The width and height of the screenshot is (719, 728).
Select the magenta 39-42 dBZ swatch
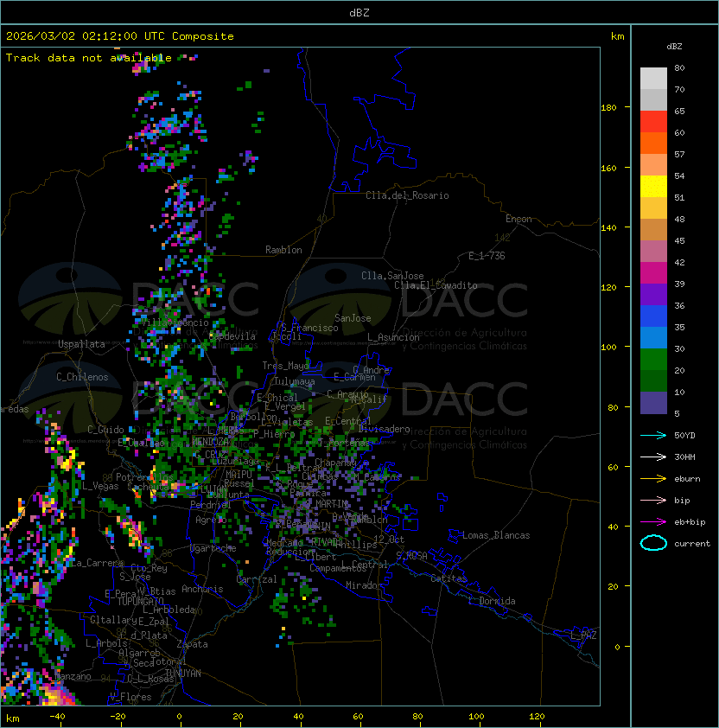pyautogui.click(x=653, y=273)
